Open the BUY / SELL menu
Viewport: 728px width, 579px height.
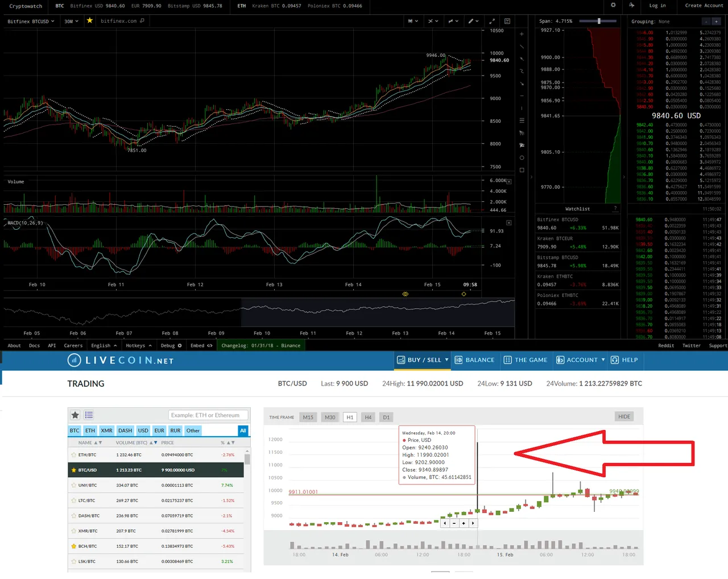(x=423, y=360)
